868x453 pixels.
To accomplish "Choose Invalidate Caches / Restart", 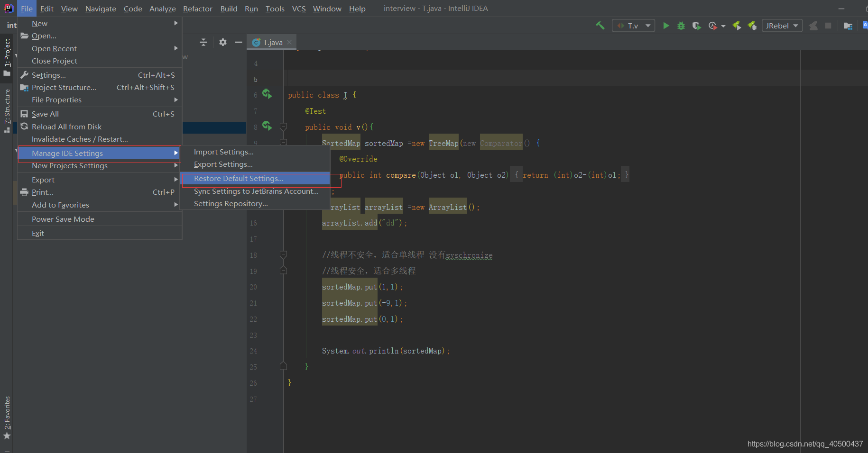I will [x=100, y=139].
